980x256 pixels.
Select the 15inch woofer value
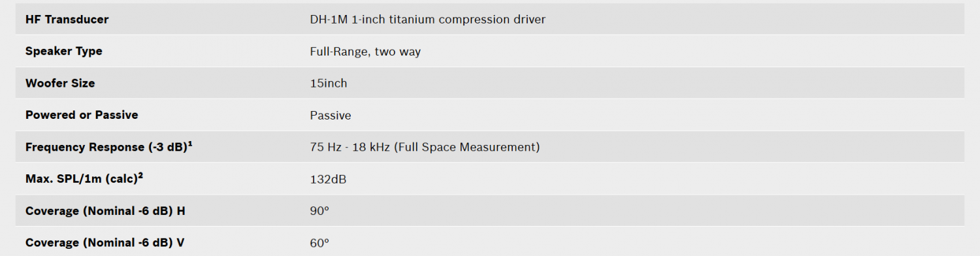click(x=329, y=84)
